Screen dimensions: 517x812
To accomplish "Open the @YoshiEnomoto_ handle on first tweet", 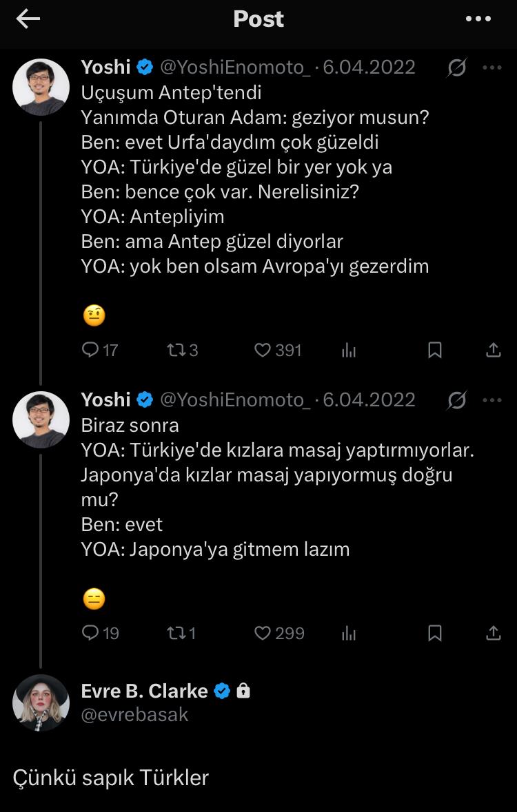I will pos(235,67).
